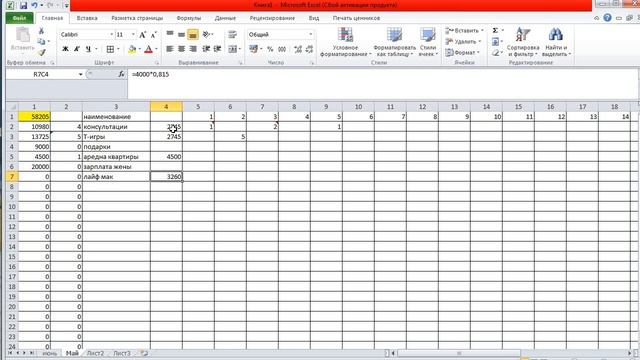
Task: Click the text orientation icon
Action: tap(207, 35)
